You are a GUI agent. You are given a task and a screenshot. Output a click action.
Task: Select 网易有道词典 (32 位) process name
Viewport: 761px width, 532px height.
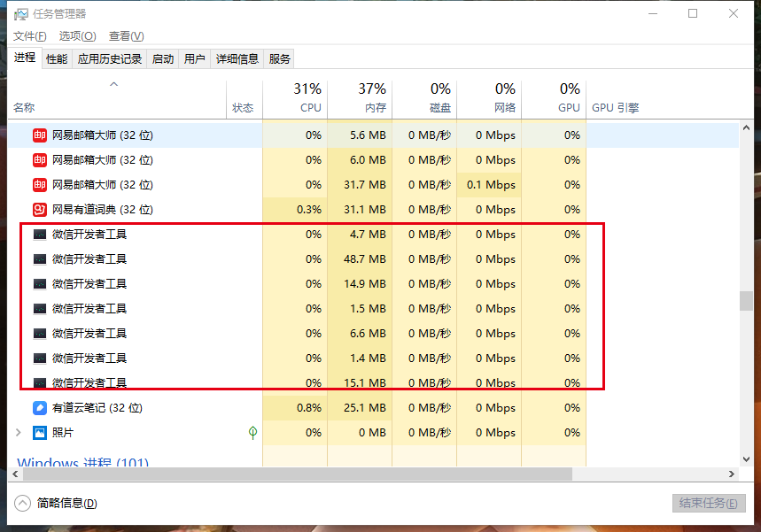[103, 210]
